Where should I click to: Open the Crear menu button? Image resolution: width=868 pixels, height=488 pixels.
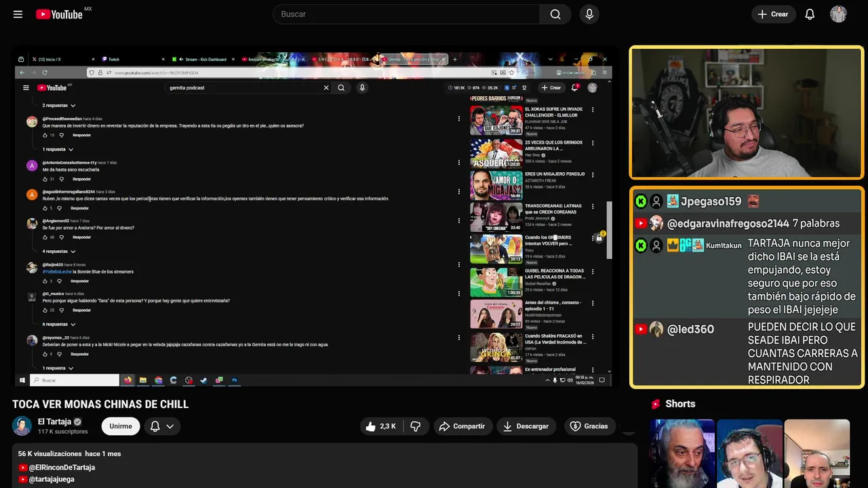coord(772,14)
